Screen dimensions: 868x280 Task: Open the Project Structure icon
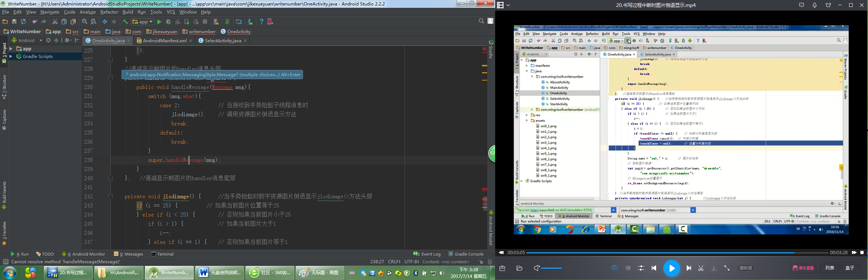(x=239, y=22)
